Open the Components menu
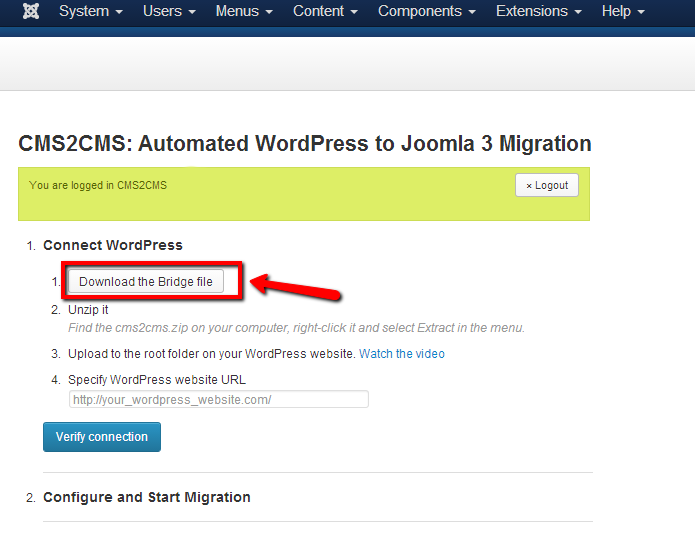This screenshot has height=543, width=695. click(x=427, y=11)
